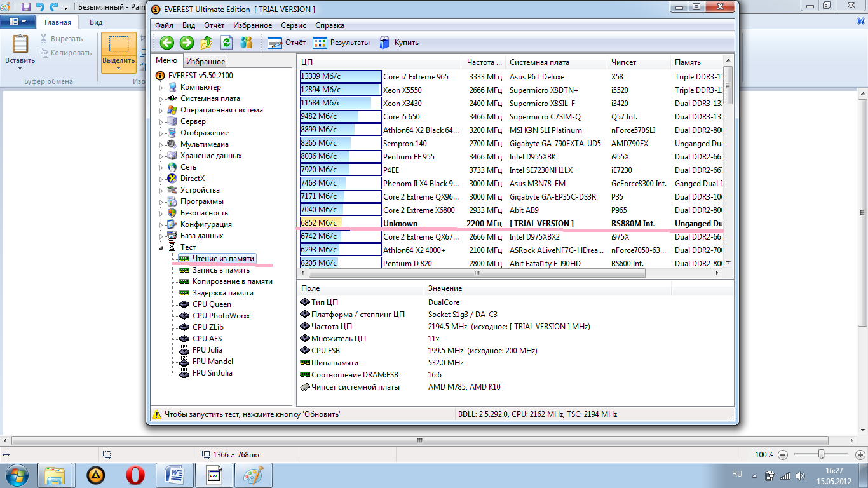Click the Refresh icon in EVEREST toolbar

[226, 43]
